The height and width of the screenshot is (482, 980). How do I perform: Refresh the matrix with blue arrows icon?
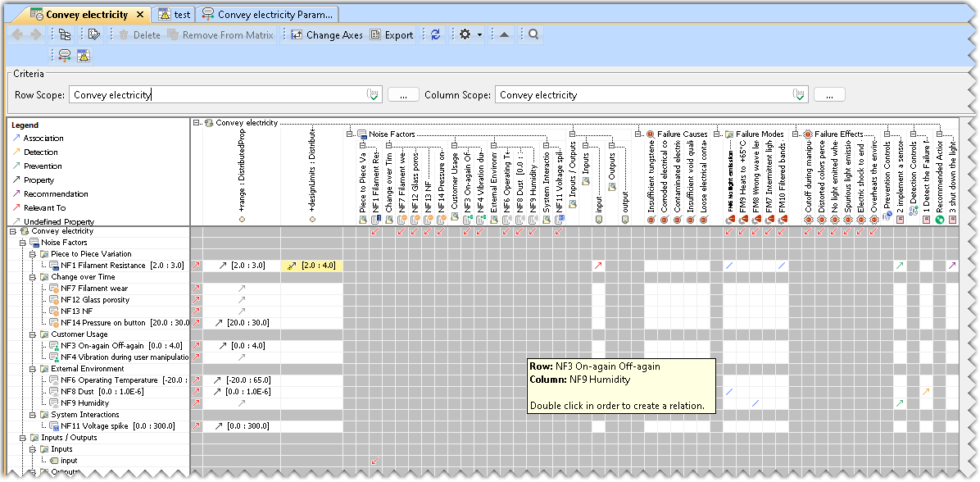[x=436, y=35]
